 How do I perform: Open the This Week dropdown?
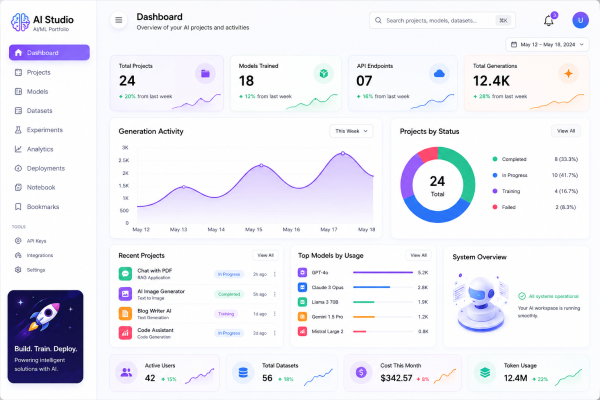351,131
